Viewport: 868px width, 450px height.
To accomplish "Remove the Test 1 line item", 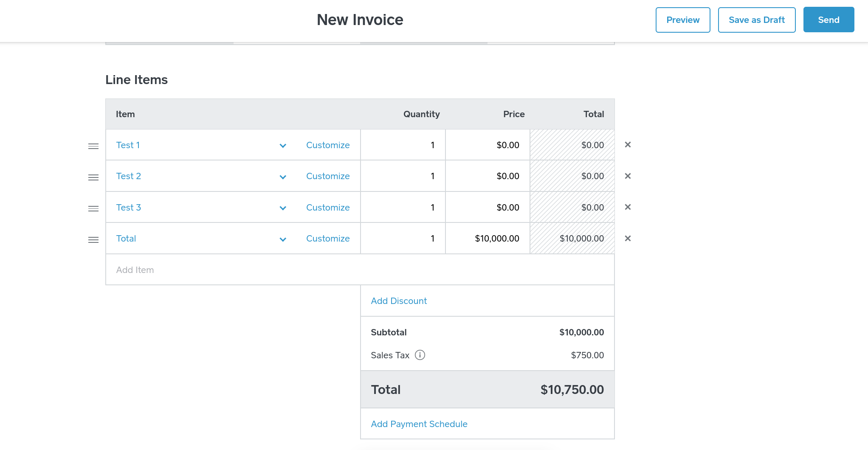I will 628,145.
